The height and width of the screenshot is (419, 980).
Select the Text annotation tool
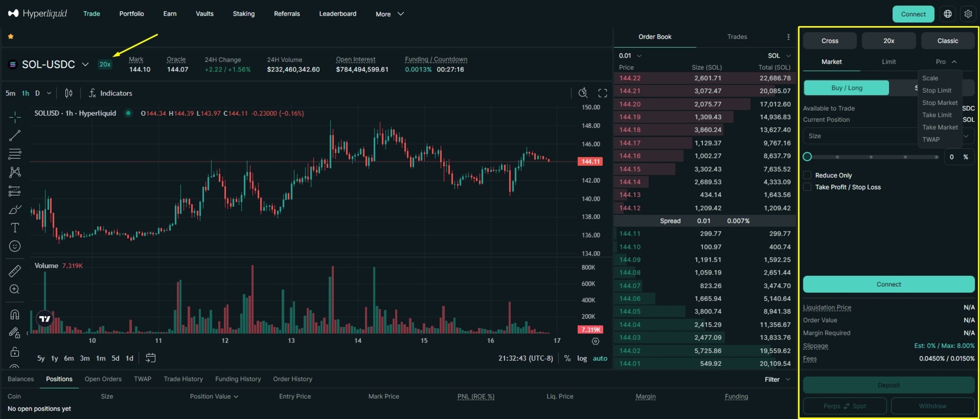[15, 228]
